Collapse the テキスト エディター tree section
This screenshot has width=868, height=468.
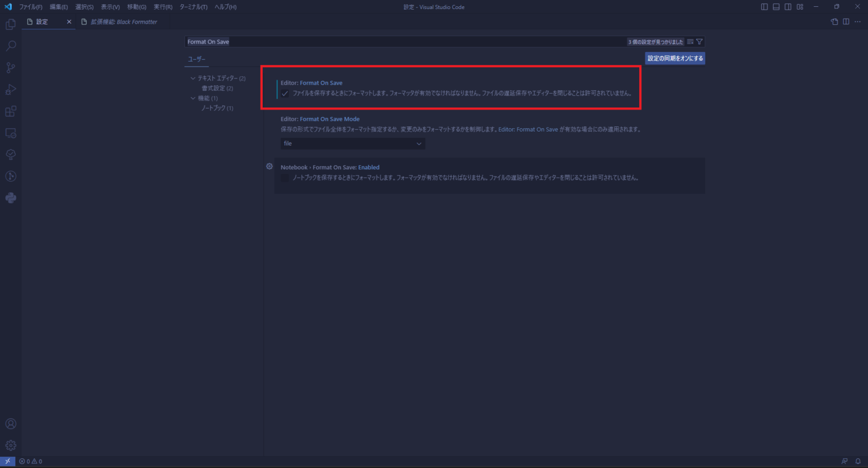point(193,78)
